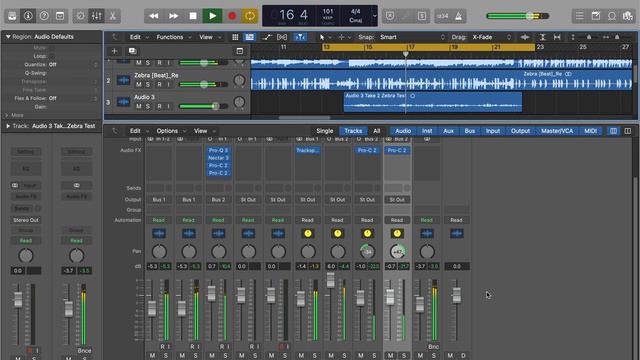
Task: Toggle the yellow Cycle mode button
Action: tap(250, 16)
